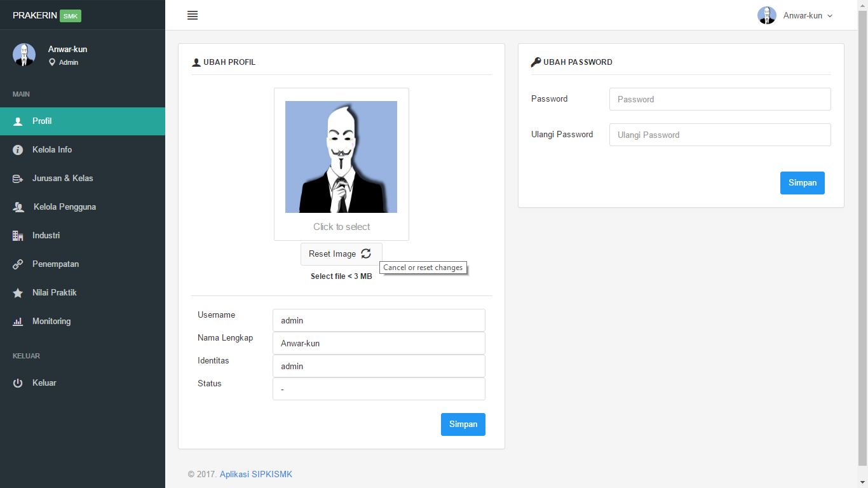This screenshot has height=488, width=868.
Task: Focus the Status input field
Action: click(379, 389)
